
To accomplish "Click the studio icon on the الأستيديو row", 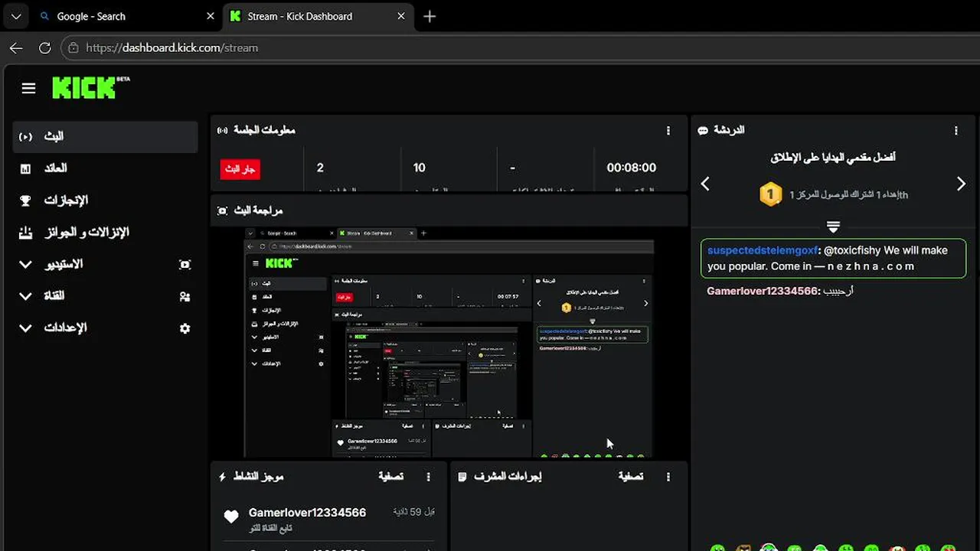I will click(x=185, y=265).
